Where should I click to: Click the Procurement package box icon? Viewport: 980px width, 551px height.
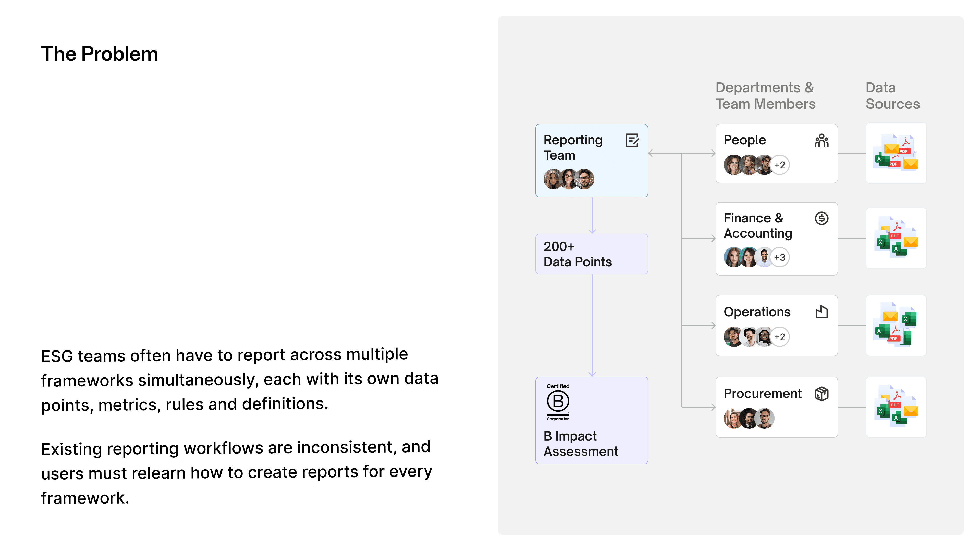tap(821, 394)
